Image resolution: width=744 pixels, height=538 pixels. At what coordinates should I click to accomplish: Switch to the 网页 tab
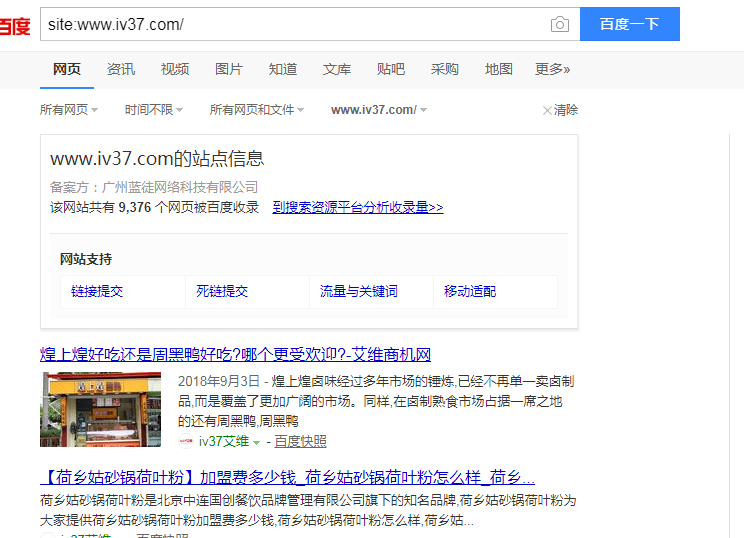coord(67,69)
